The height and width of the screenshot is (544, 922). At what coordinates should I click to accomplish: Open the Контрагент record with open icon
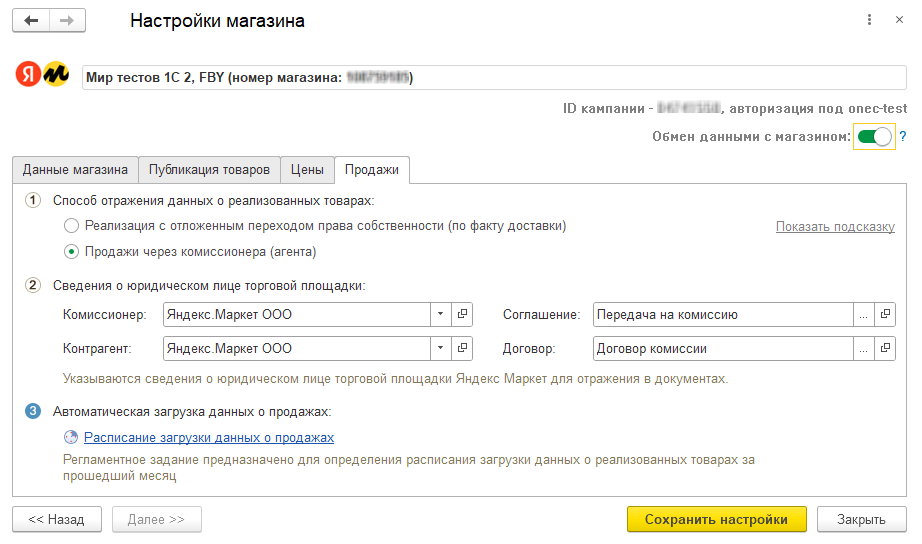tap(462, 349)
